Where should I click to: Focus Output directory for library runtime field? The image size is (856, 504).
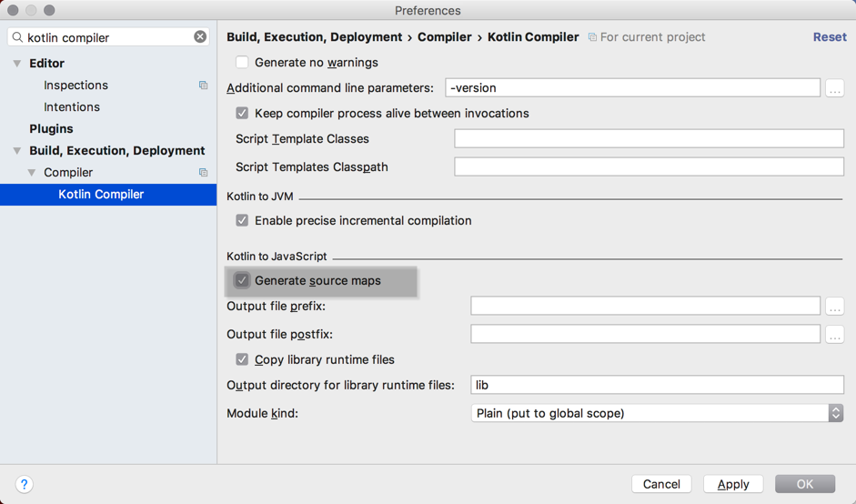coord(658,385)
